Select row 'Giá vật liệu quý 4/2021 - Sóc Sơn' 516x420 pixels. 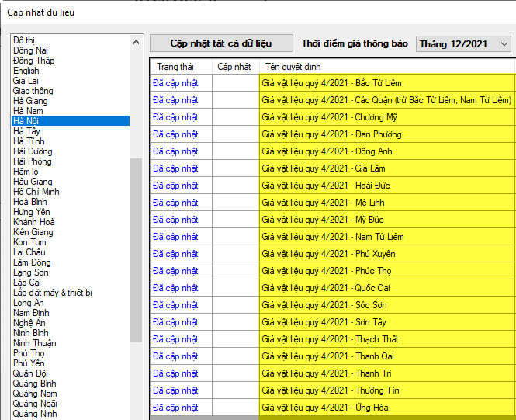coord(324,305)
